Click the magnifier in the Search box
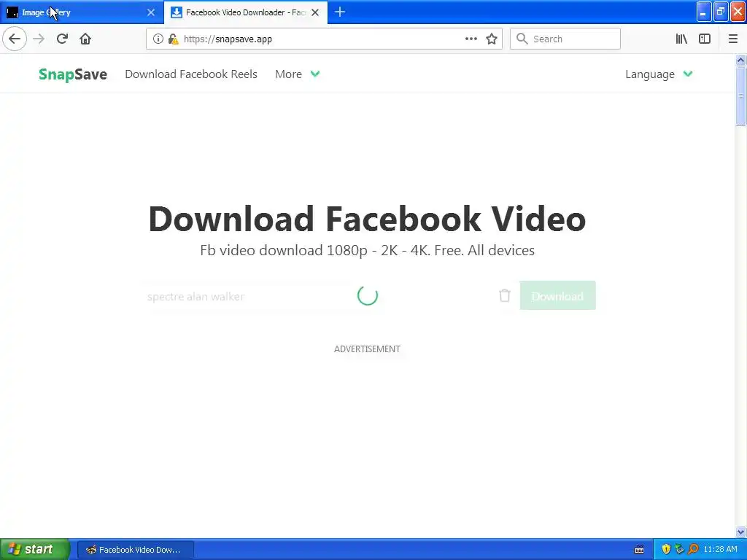 (522, 39)
